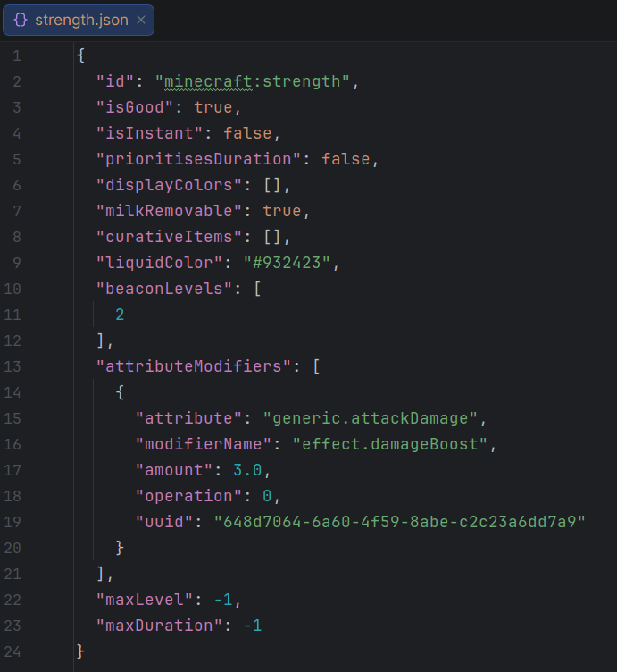Click the "prioritisesDuration" key
Image resolution: width=617 pixels, height=672 pixels.
pos(199,159)
